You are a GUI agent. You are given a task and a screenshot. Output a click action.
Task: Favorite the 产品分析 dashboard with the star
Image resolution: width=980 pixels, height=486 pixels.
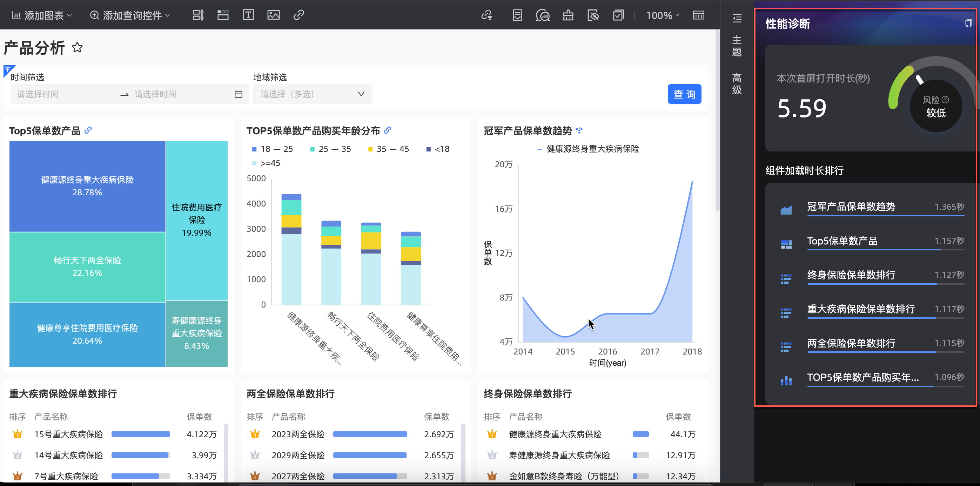coord(77,48)
